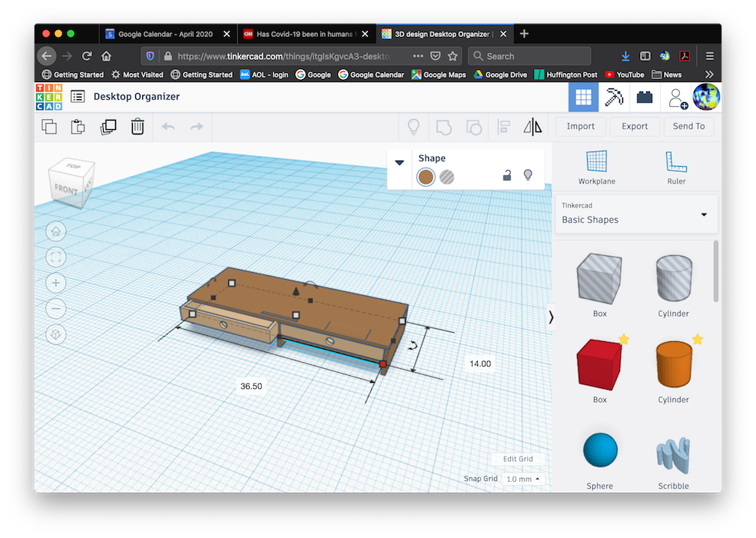
Task: Open the designs list icon beside the title
Action: tap(78, 97)
